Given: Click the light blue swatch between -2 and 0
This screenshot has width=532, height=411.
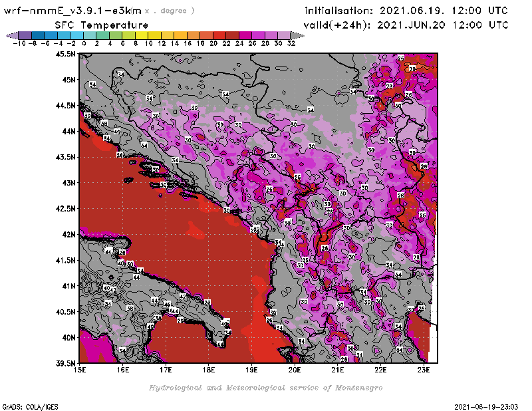Looking at the screenshot, I should [x=77, y=35].
